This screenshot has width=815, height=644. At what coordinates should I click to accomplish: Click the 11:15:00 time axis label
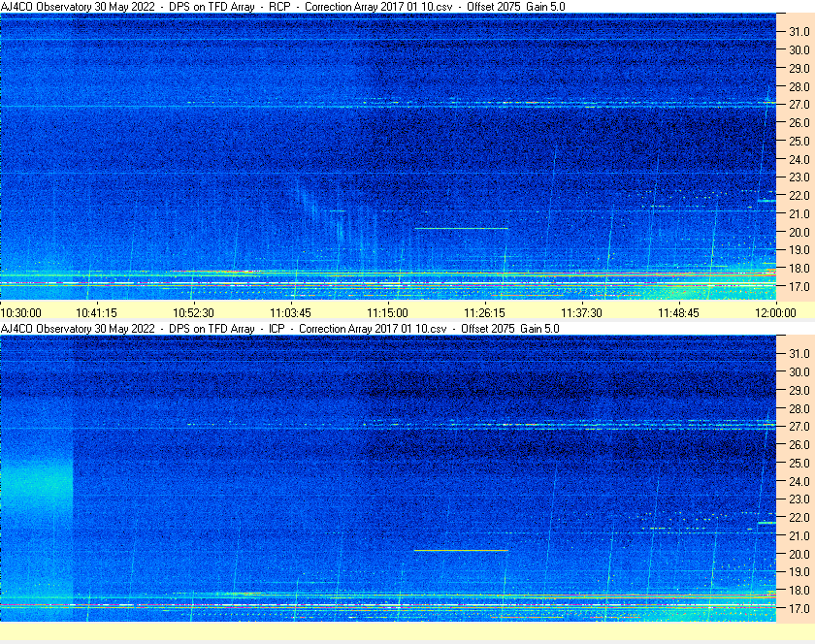388,313
